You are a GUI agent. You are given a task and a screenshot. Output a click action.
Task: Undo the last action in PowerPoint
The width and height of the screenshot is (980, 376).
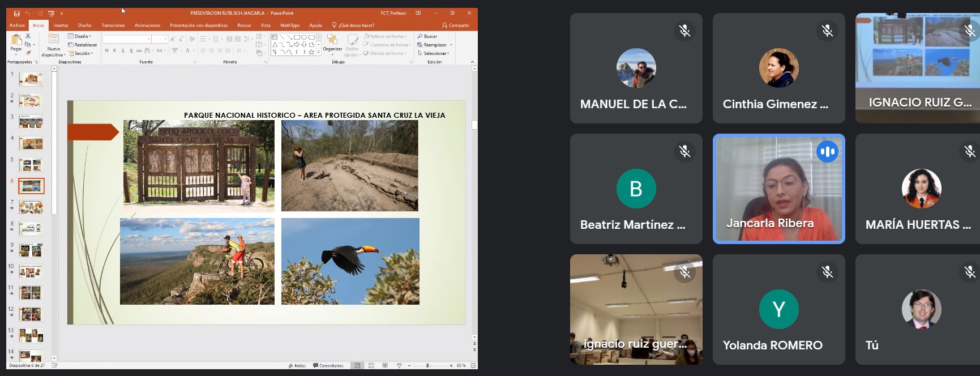click(x=27, y=13)
